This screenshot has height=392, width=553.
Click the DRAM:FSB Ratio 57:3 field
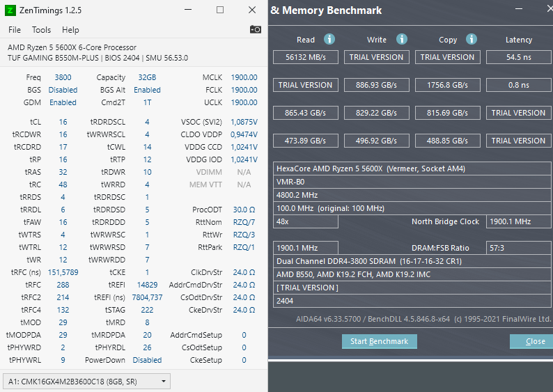pyautogui.click(x=518, y=248)
